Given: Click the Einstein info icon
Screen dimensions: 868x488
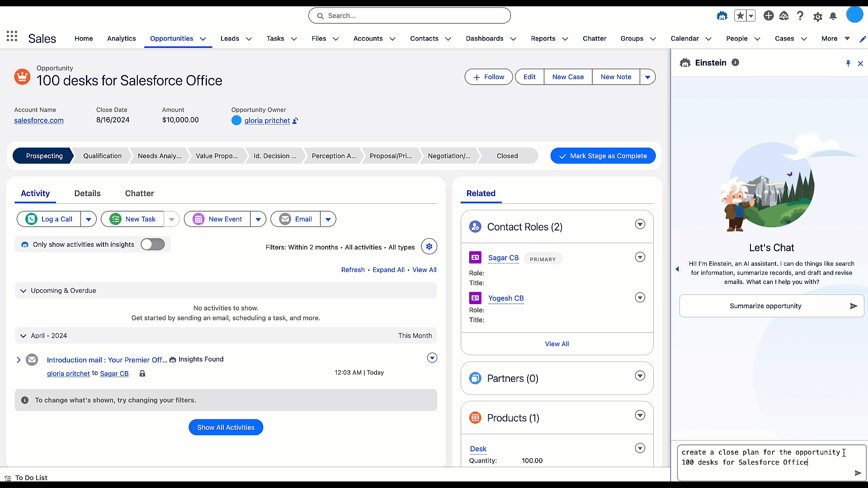Looking at the screenshot, I should (x=736, y=62).
